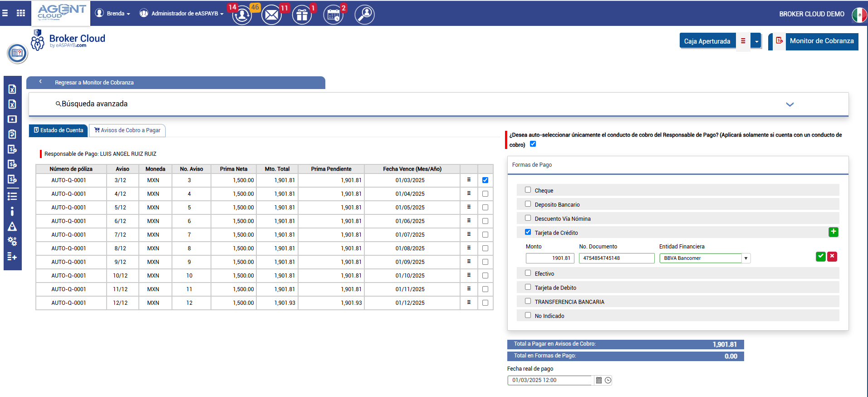Switch to Estado de Cuenta tab
The height and width of the screenshot is (397, 868).
(x=59, y=130)
